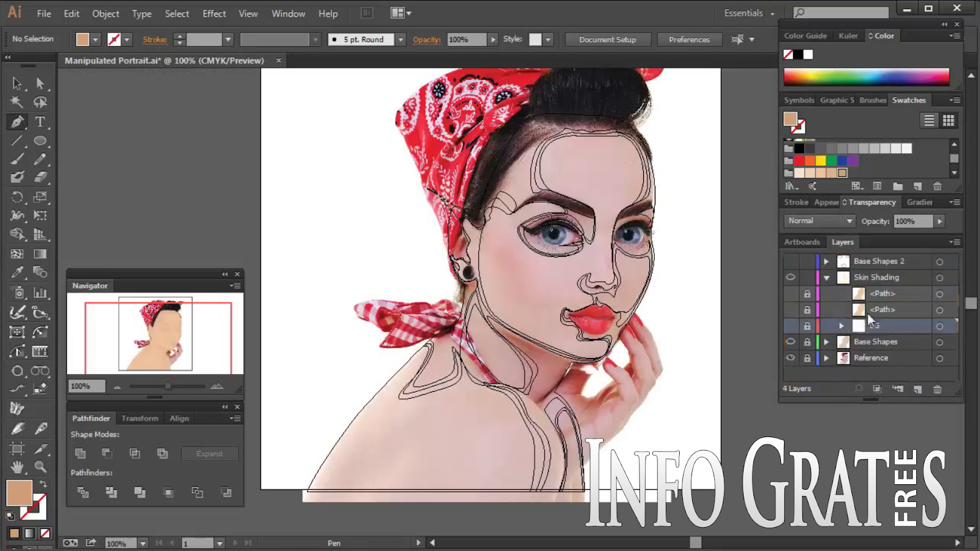The image size is (980, 551).
Task: Unlock the Base Shapes layer
Action: 807,342
